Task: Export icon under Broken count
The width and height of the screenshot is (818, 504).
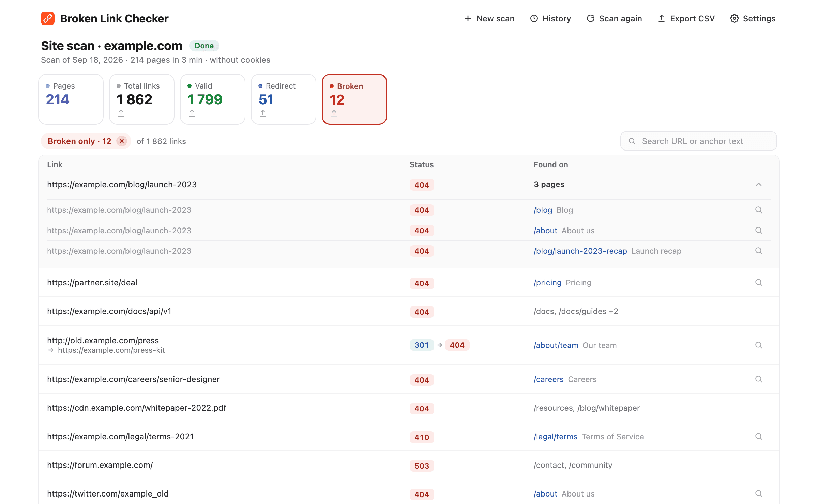Action: click(334, 113)
